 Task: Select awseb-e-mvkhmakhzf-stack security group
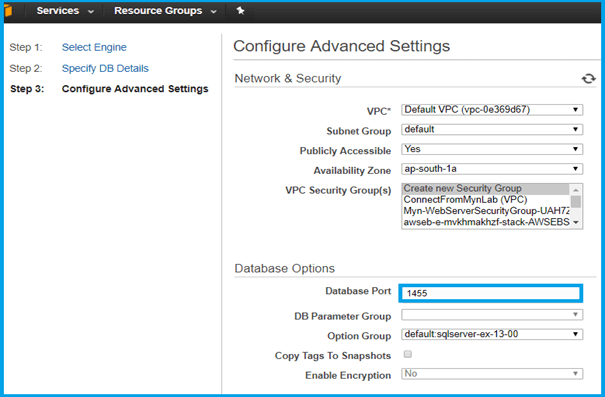[x=485, y=222]
